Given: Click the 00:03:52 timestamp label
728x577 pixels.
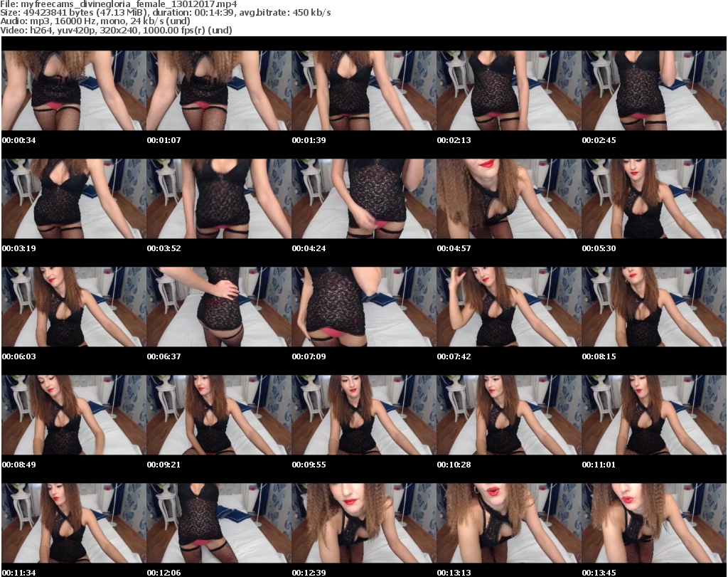Looking at the screenshot, I should [x=164, y=248].
